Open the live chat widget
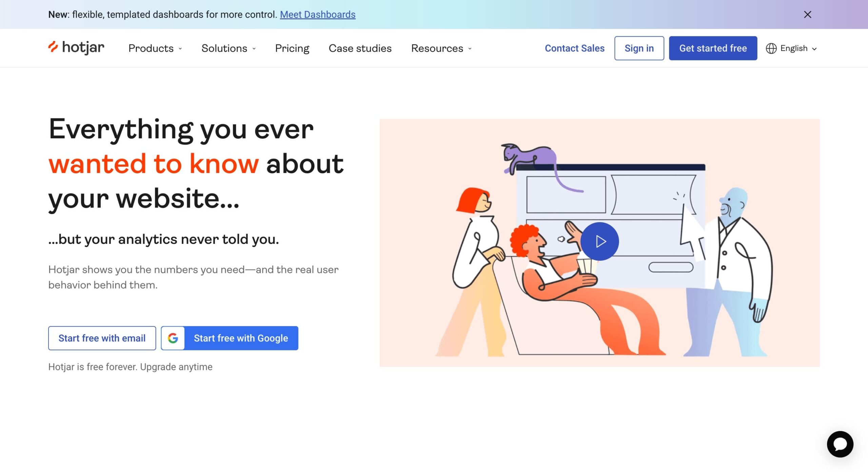The image size is (868, 472). click(841, 445)
